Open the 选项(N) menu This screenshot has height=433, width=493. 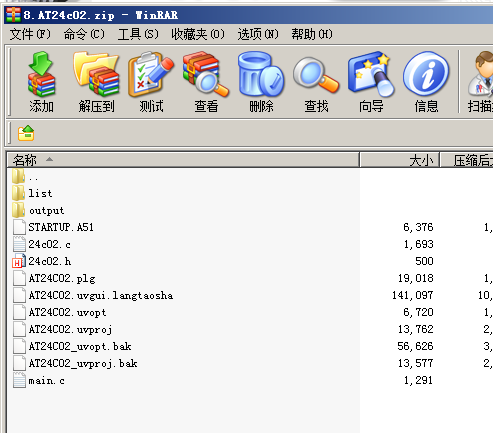click(258, 34)
